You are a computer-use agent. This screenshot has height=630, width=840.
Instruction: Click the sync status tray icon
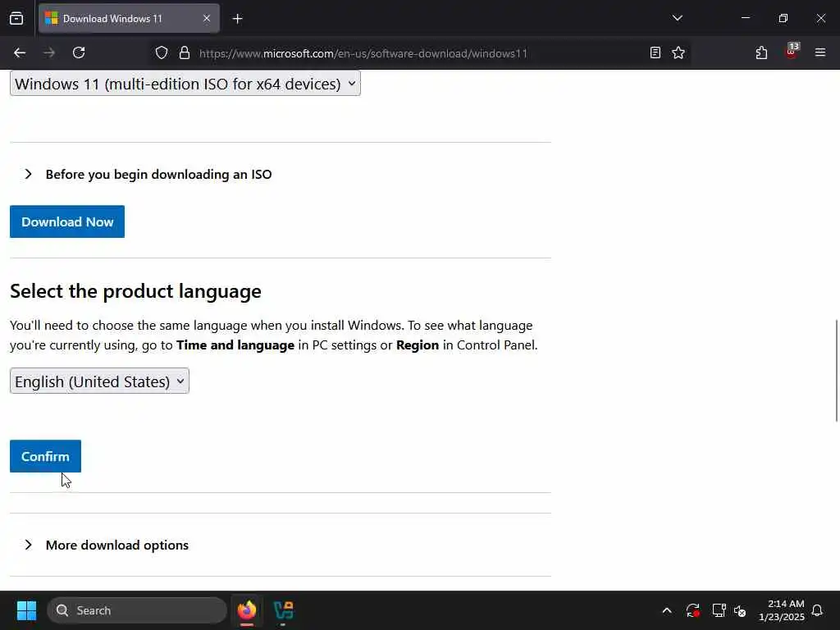(x=692, y=610)
